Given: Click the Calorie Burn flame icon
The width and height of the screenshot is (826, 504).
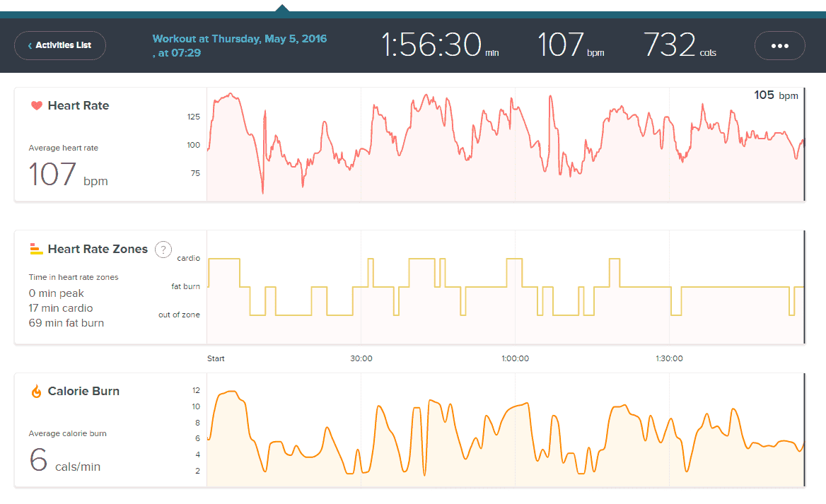Looking at the screenshot, I should point(36,392).
